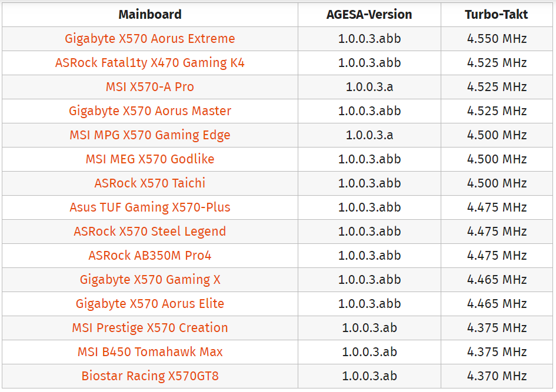Open the MSI Prestige X570 Creation link
556x392 pixels.
tap(149, 327)
